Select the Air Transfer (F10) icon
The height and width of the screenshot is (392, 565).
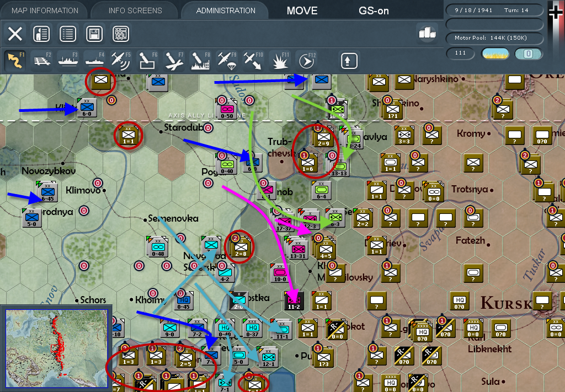click(x=253, y=60)
